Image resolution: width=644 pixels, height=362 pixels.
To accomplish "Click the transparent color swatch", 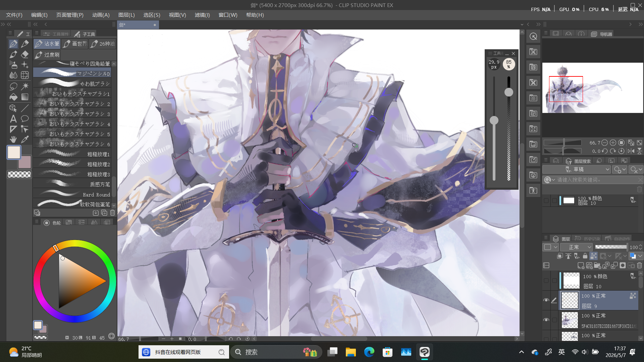I will [19, 174].
